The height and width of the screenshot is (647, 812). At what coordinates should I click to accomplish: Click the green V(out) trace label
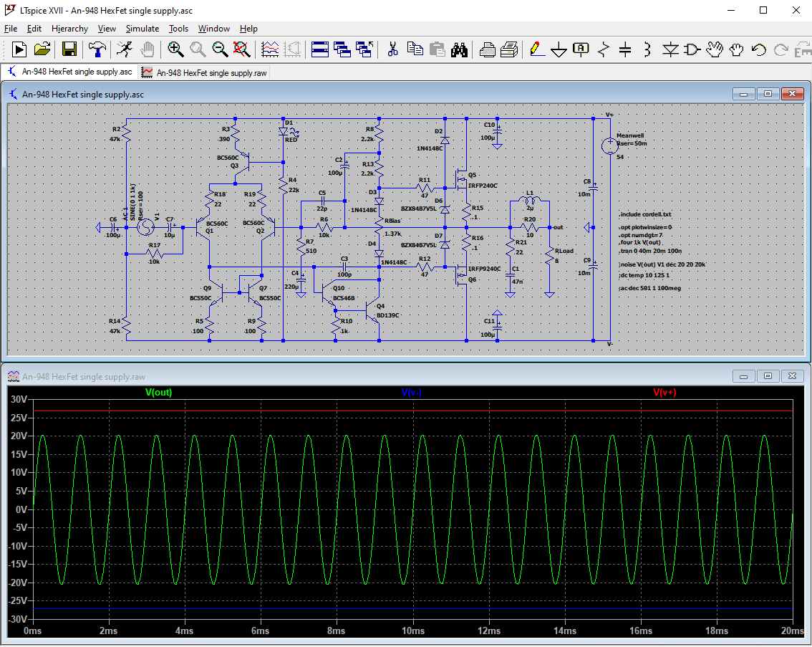[158, 393]
